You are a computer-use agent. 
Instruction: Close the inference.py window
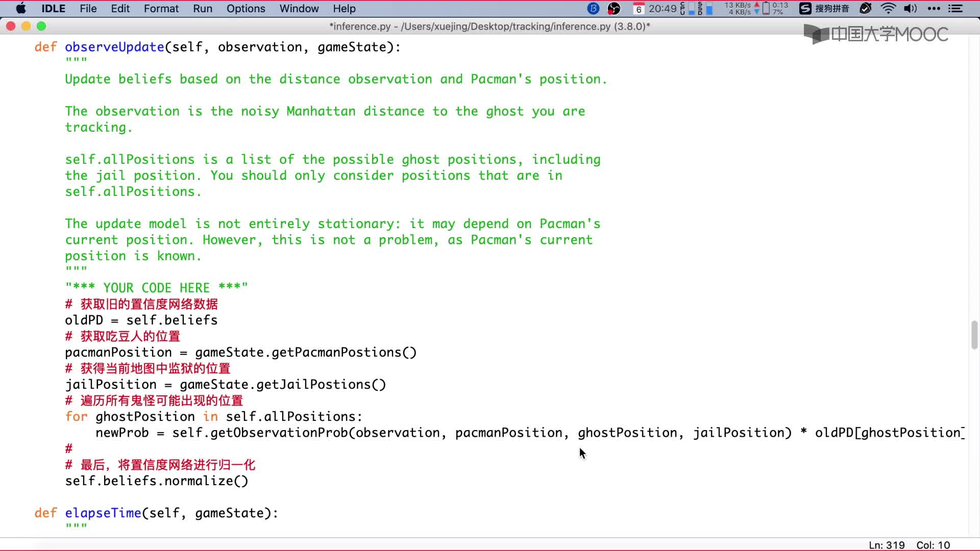pos(11,26)
